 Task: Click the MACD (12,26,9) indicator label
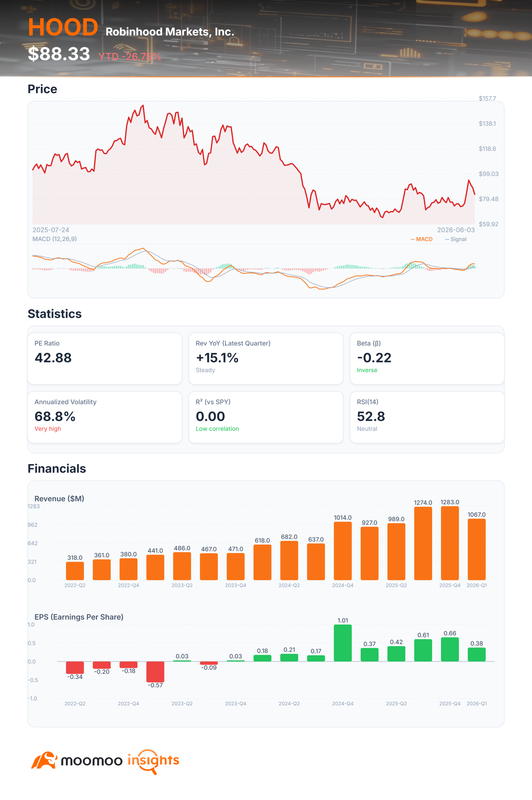55,239
